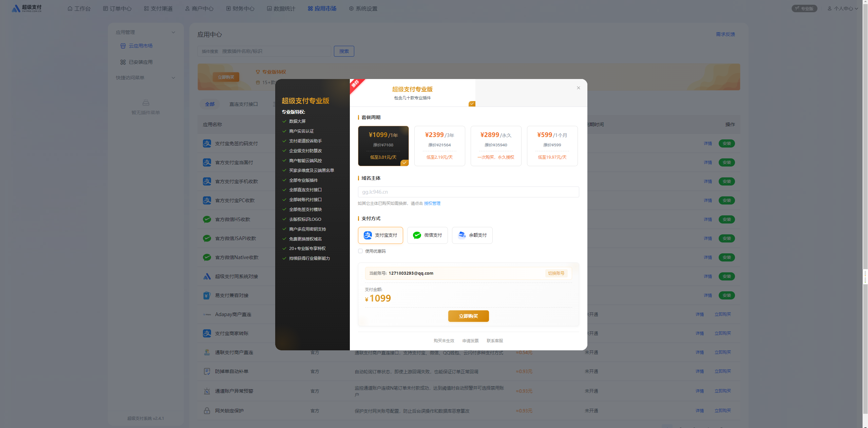Click the 授权管理 link
868x428 pixels.
coord(432,203)
